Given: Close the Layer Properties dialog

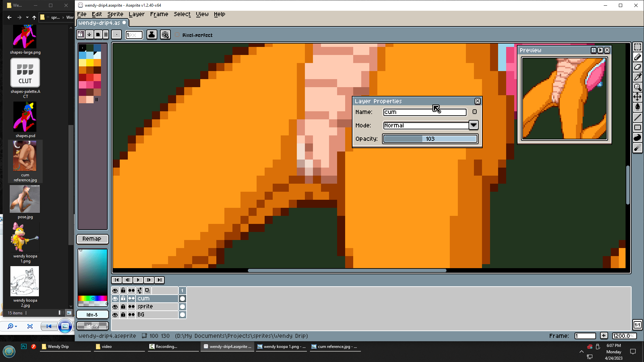Looking at the screenshot, I should point(477,101).
